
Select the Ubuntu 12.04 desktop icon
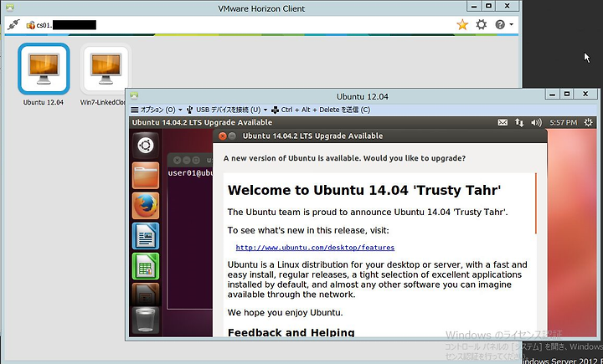point(44,69)
